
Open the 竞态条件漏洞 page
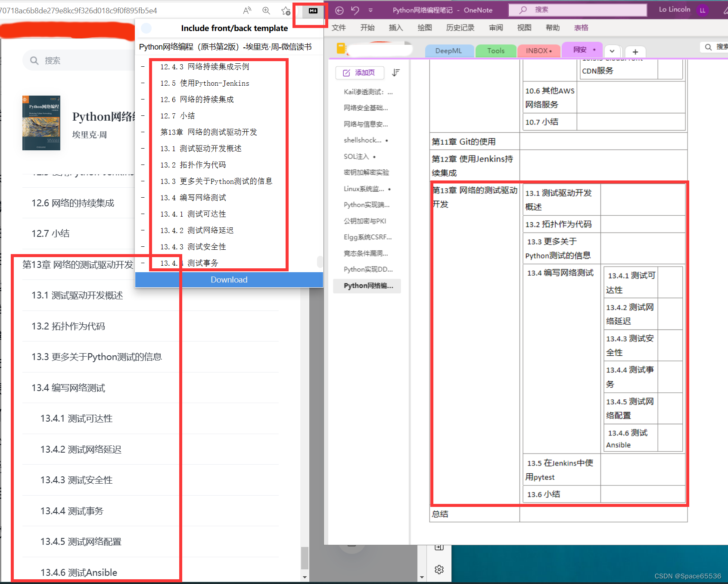[x=366, y=253]
